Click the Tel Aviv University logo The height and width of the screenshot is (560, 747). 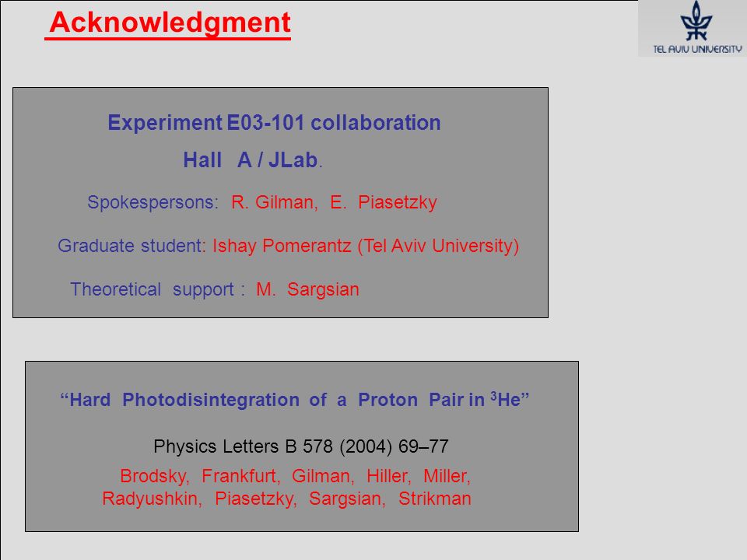693,28
